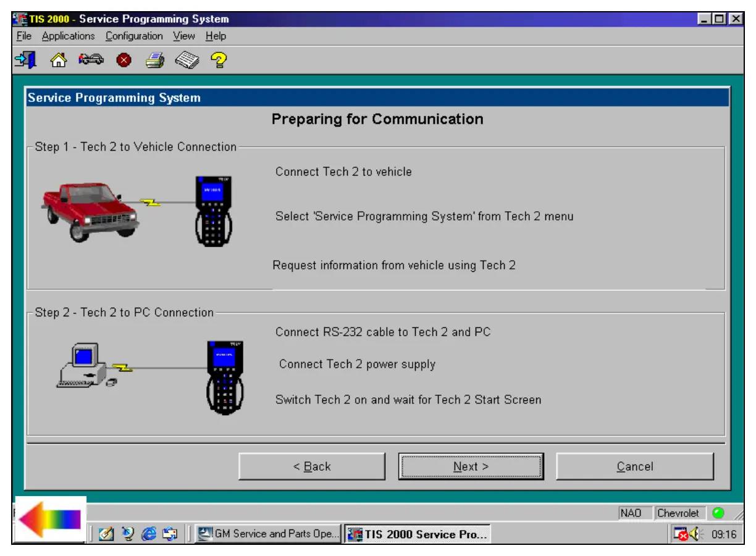Click the TIS 2000 Service Pro taskbar button
756x556 pixels.
418,534
